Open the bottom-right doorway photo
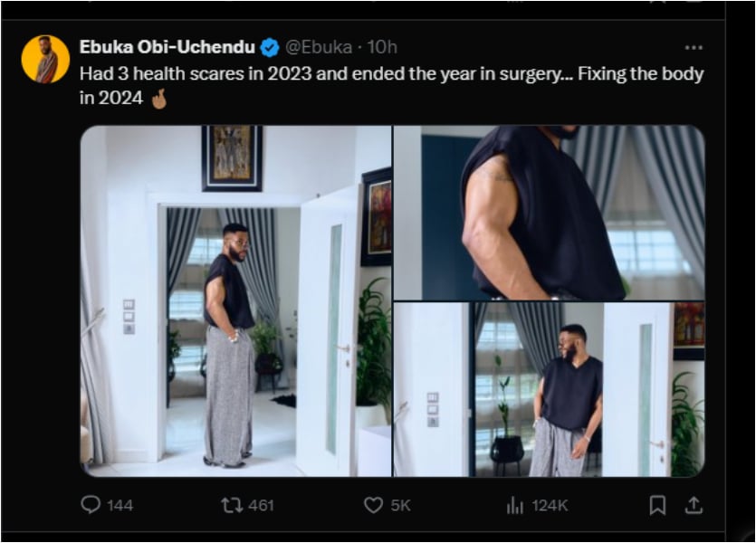The width and height of the screenshot is (756, 543). tap(549, 389)
